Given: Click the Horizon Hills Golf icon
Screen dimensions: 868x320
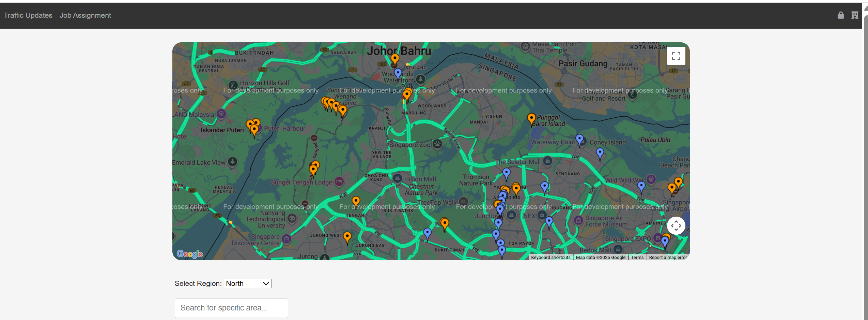Looking at the screenshot, I should pos(233,85).
